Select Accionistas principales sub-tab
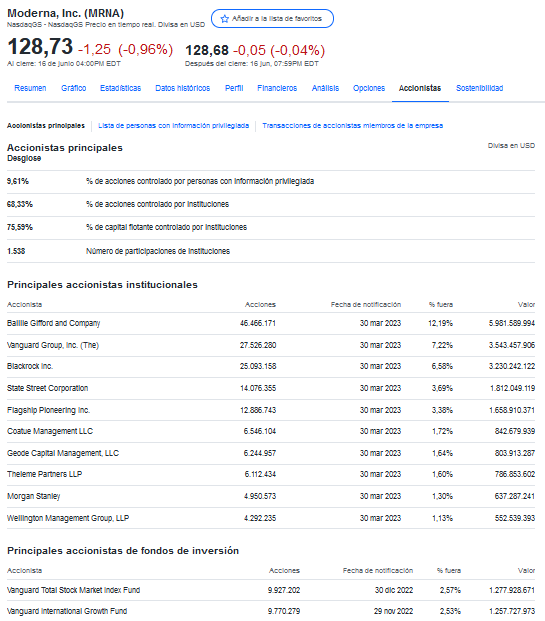 [x=46, y=126]
